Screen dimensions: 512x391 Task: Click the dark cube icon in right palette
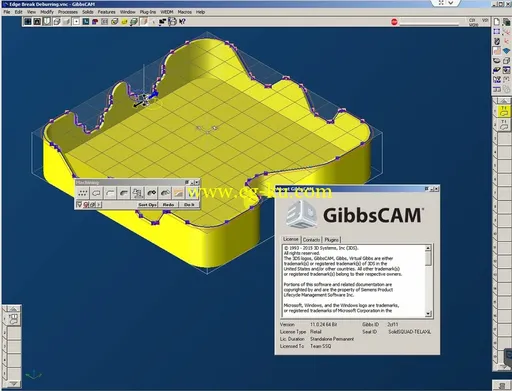506,22
